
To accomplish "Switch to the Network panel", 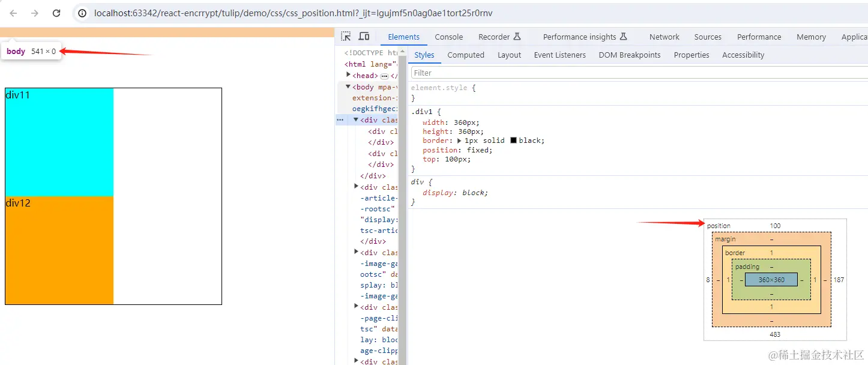I will click(x=665, y=37).
